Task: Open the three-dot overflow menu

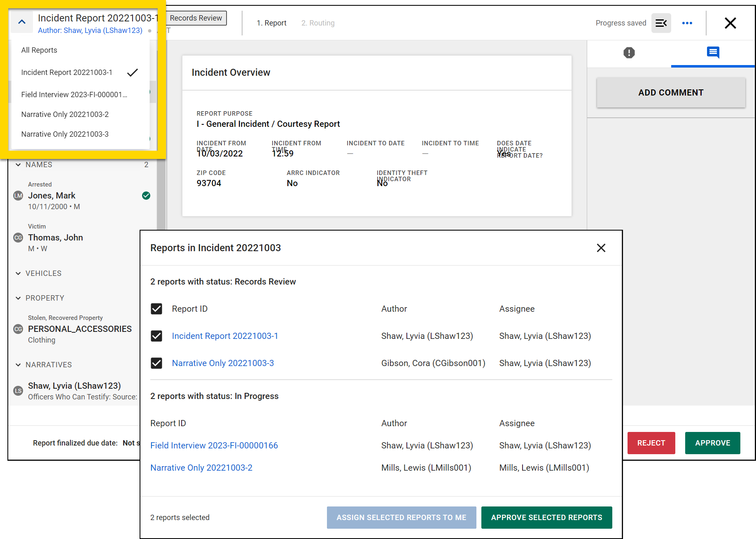Action: (x=687, y=23)
